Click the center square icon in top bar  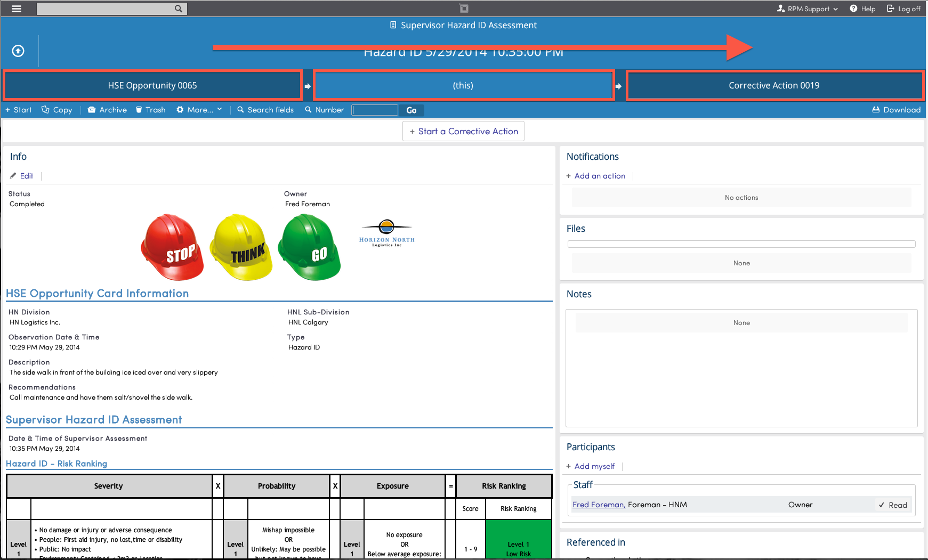pos(464,9)
